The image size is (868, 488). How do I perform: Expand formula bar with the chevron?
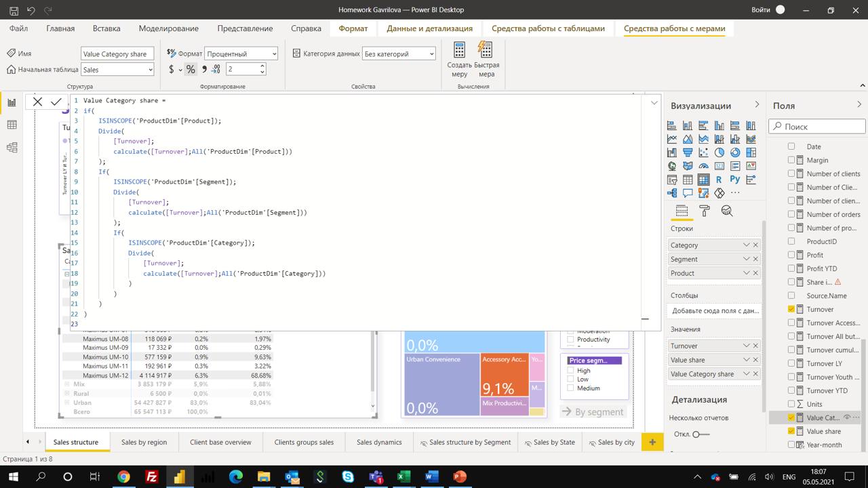(x=654, y=103)
